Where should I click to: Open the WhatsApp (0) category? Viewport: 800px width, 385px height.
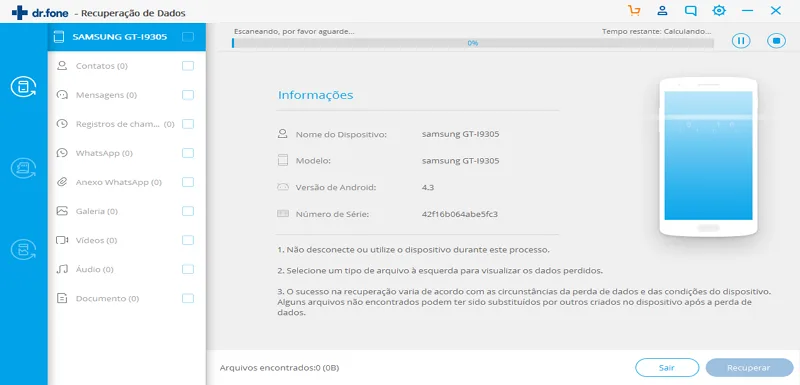coord(104,153)
